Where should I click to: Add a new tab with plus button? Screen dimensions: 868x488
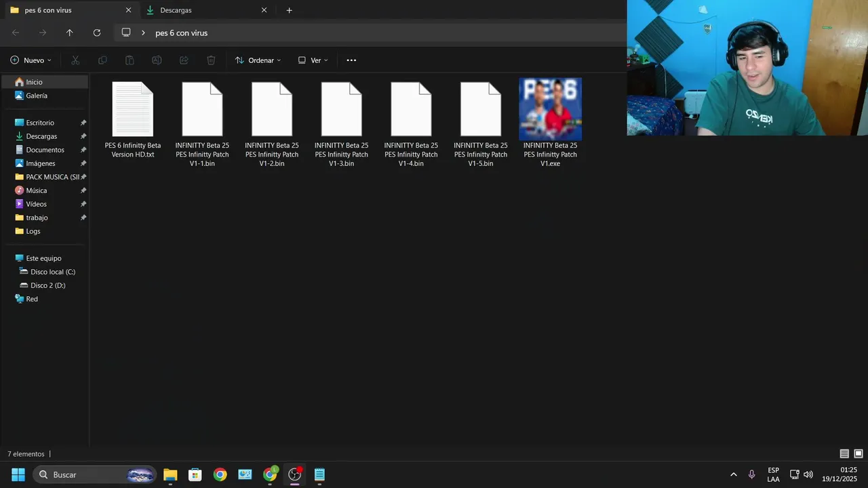(x=289, y=10)
